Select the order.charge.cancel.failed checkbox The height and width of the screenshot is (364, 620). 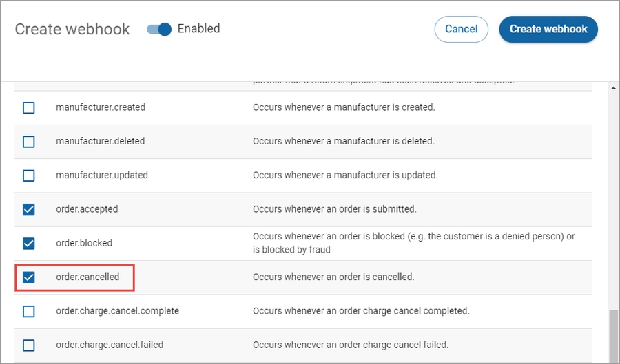[x=29, y=345]
